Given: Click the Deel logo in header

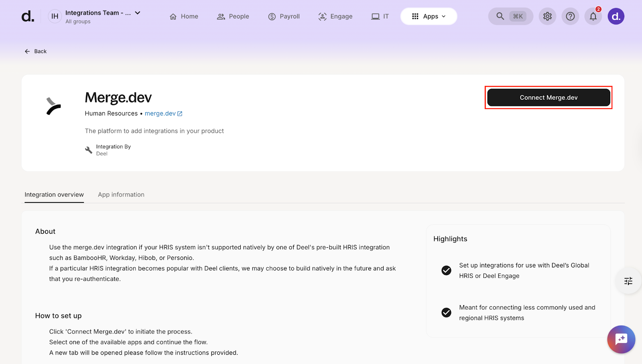Looking at the screenshot, I should pos(28,16).
